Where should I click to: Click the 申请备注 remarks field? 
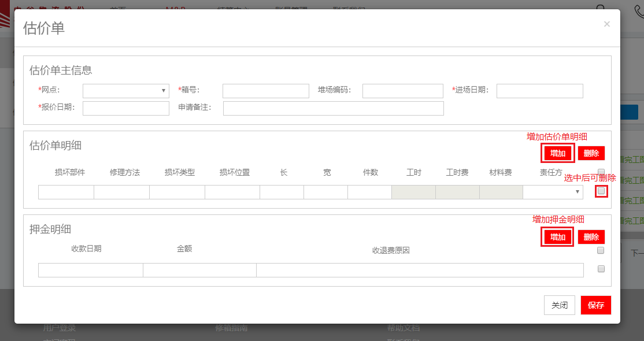pyautogui.click(x=333, y=108)
